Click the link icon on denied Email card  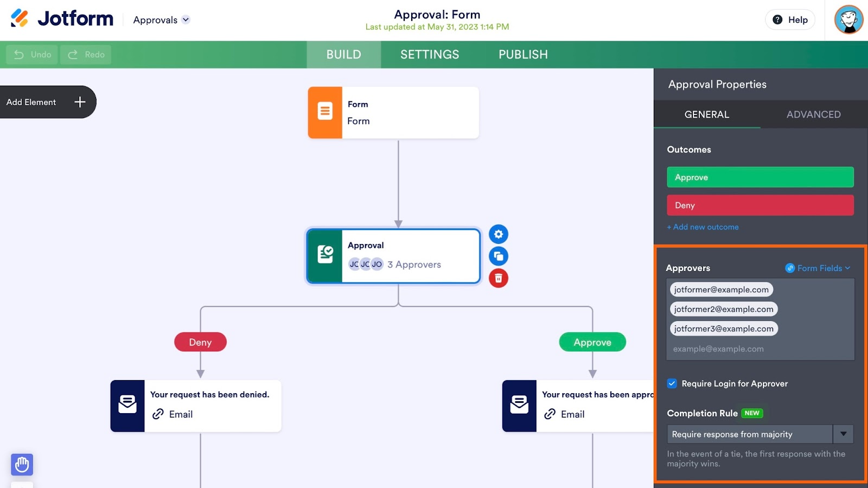click(158, 414)
